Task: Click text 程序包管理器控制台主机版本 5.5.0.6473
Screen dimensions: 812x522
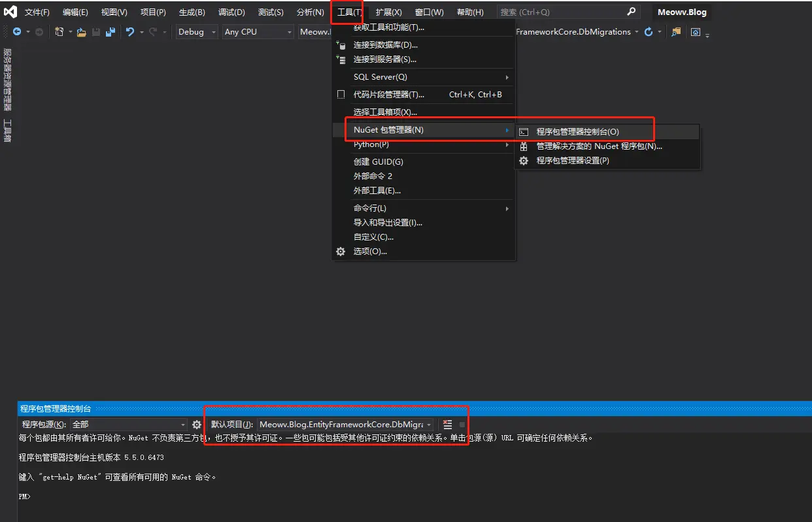Action: (x=92, y=457)
